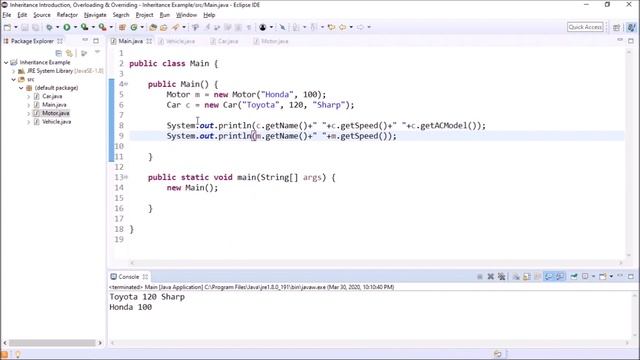Click the New Java Package icon
Viewport: 640px width, 360px height.
click(122, 27)
